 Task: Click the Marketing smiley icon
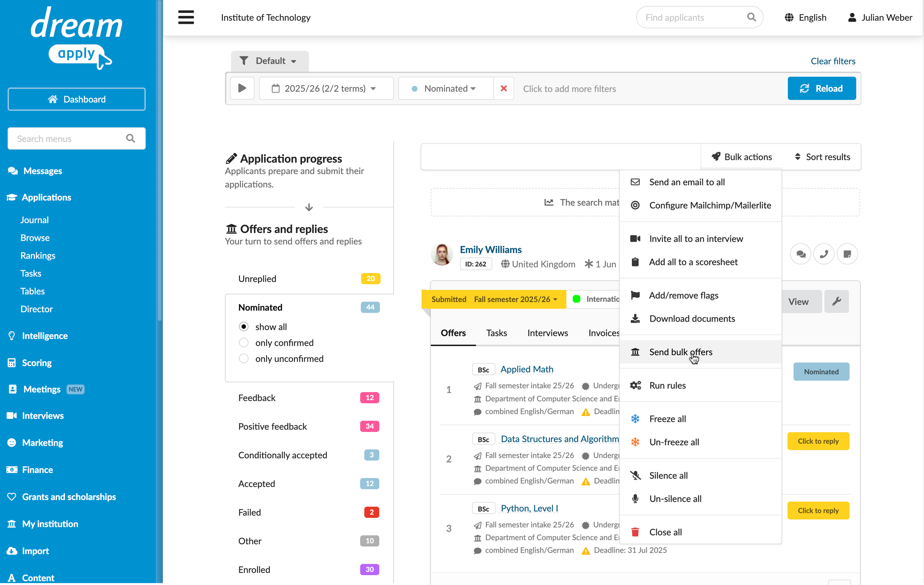12,443
